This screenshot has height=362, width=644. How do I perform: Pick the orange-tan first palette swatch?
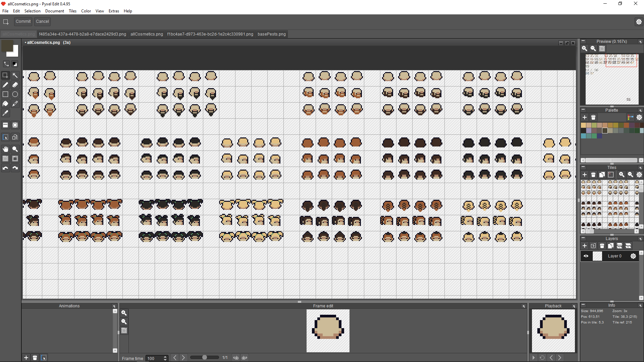[x=583, y=125]
